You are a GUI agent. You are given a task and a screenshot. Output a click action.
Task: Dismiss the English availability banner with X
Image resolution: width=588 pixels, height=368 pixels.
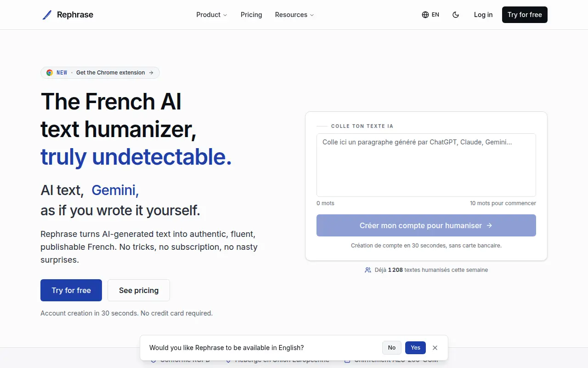[435, 348]
